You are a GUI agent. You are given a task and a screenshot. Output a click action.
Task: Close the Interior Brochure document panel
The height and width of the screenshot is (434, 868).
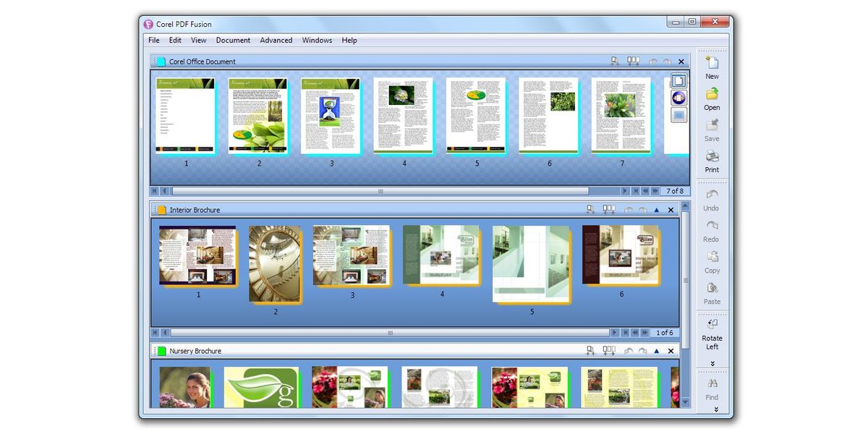click(671, 210)
